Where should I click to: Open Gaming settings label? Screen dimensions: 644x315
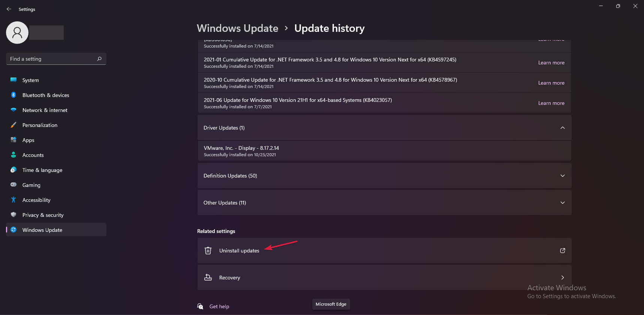[x=31, y=185]
